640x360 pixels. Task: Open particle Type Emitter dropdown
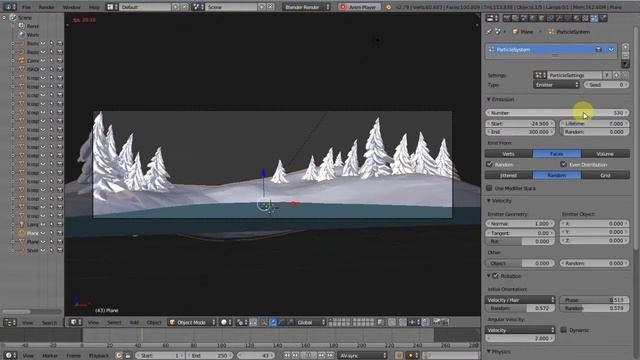pyautogui.click(x=556, y=84)
